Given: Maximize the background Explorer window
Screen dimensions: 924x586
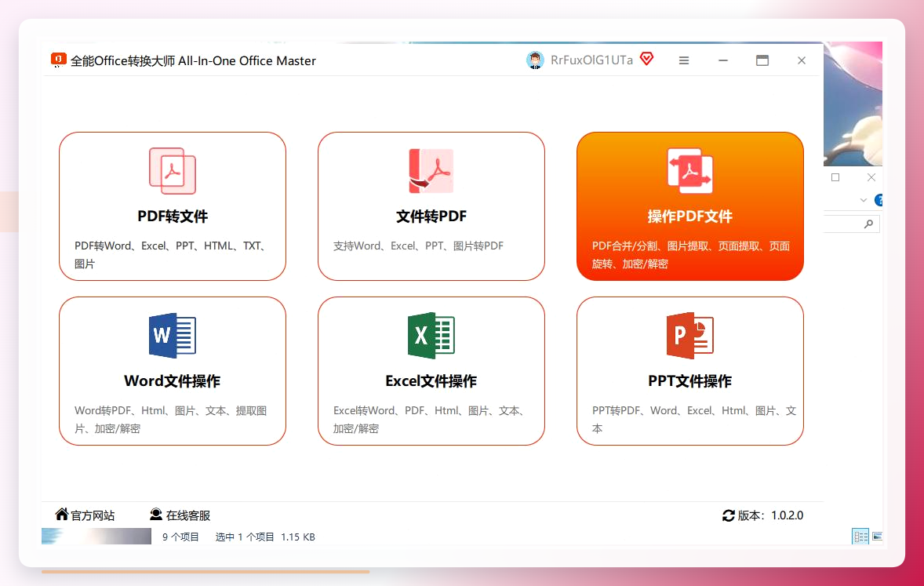Looking at the screenshot, I should pos(835,177).
